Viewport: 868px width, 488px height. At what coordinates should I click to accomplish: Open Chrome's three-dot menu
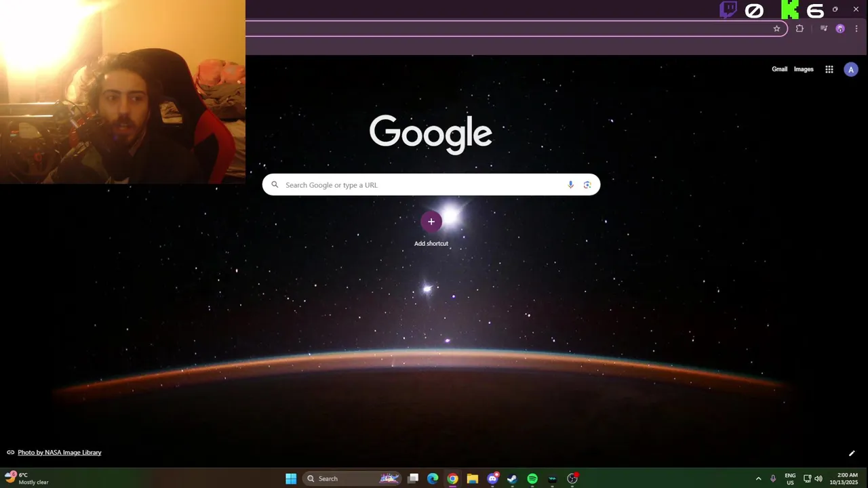(856, 28)
